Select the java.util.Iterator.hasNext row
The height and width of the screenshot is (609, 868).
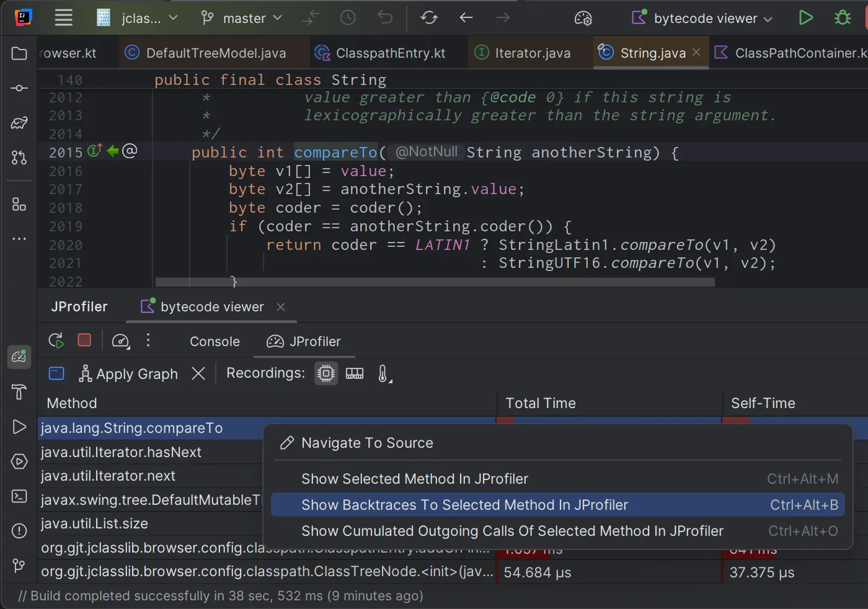coord(151,452)
